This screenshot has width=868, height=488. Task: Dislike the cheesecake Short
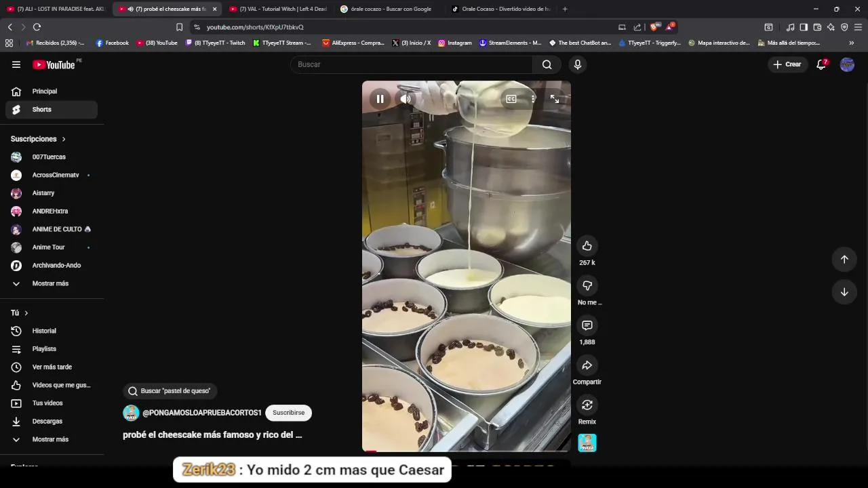tap(587, 285)
